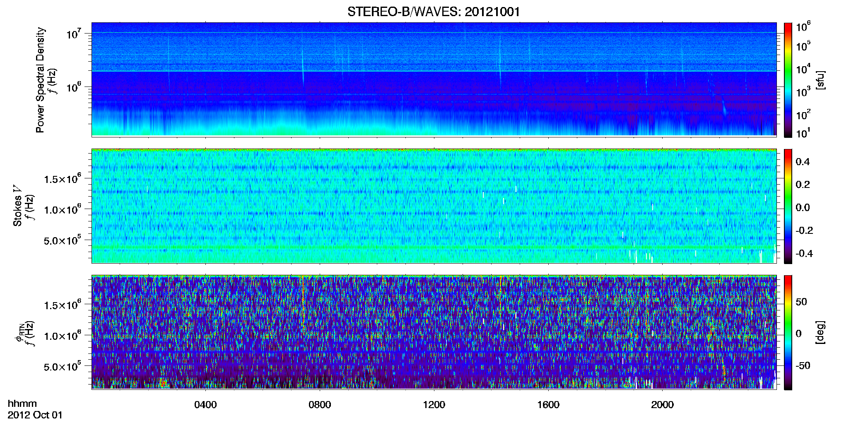This screenshot has height=447, width=868.
Task: Click the "[sfu]" colorbar unit label
Action: (820, 80)
